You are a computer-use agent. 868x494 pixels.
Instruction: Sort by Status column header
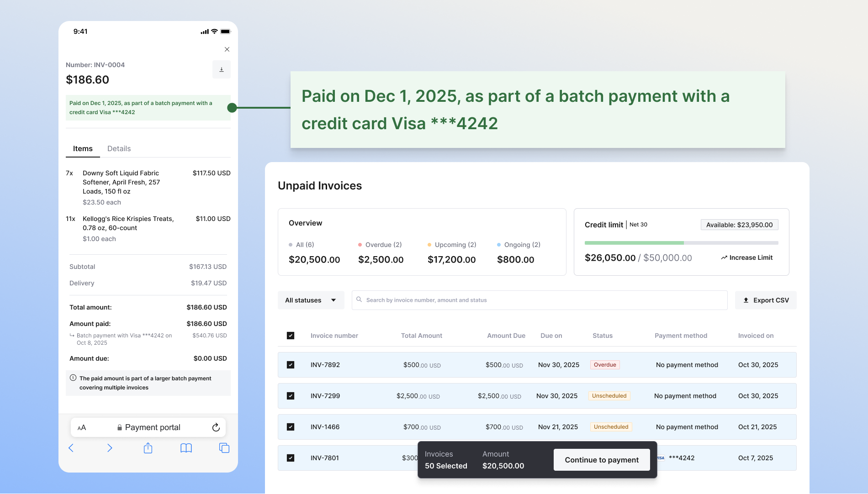pos(603,336)
